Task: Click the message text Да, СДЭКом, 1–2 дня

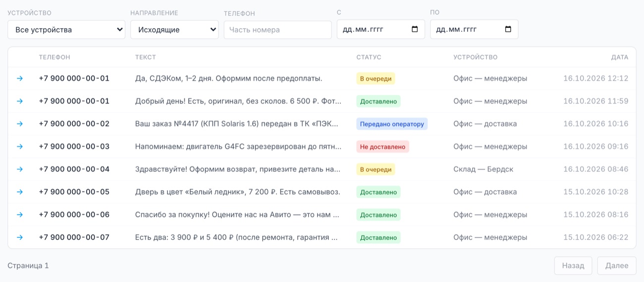Action: pyautogui.click(x=229, y=78)
